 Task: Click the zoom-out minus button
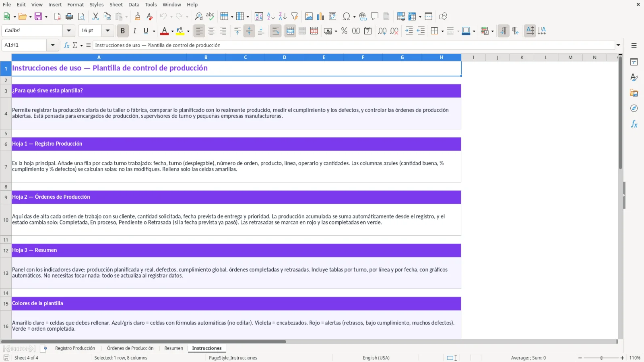tap(580, 358)
